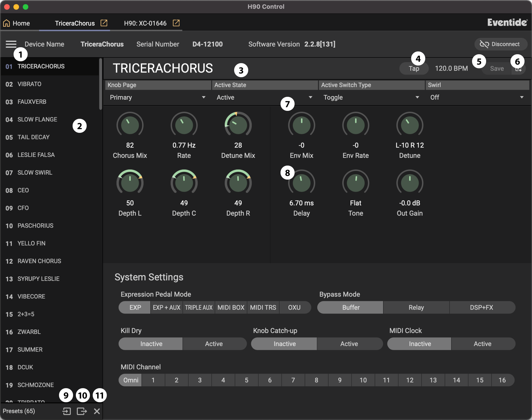Viewport: 532px width, 420px height.
Task: Open the Knob Page dropdown
Action: (158, 97)
